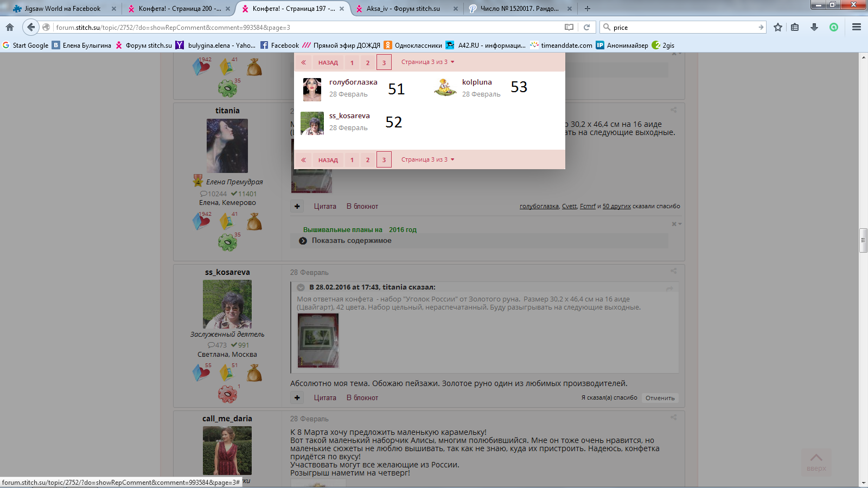Reload the page with the refresh icon

pyautogui.click(x=586, y=27)
